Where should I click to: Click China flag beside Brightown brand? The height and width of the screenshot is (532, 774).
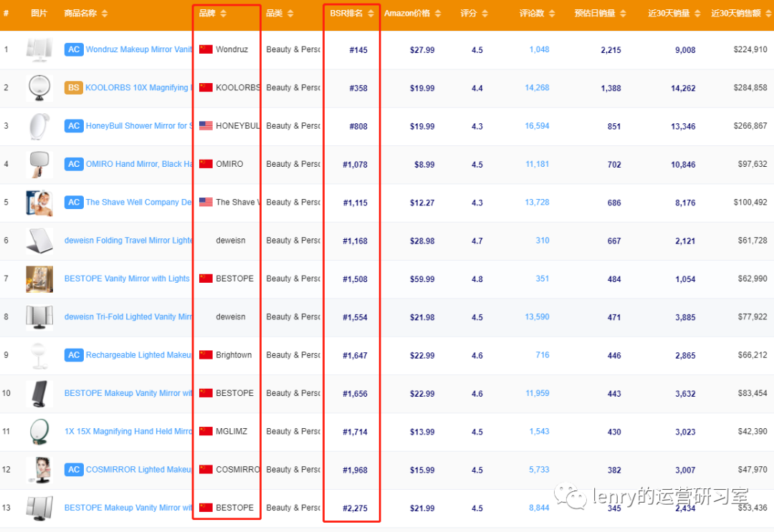point(206,355)
